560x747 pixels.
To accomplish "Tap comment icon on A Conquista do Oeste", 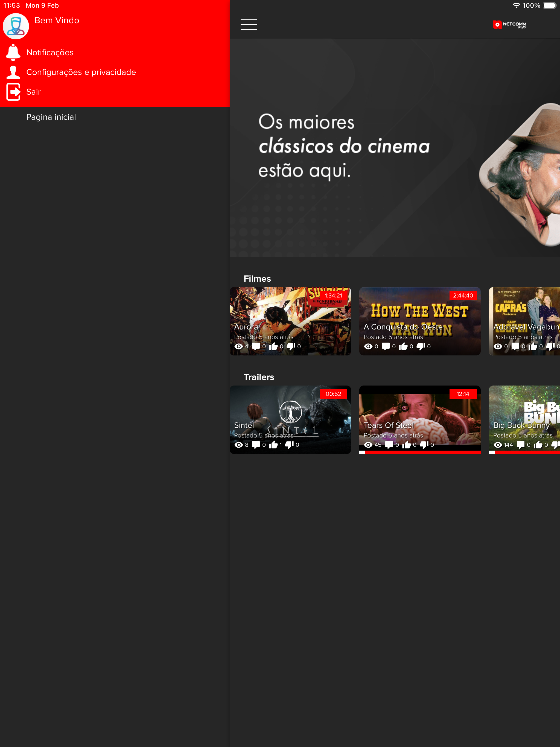I will [386, 346].
